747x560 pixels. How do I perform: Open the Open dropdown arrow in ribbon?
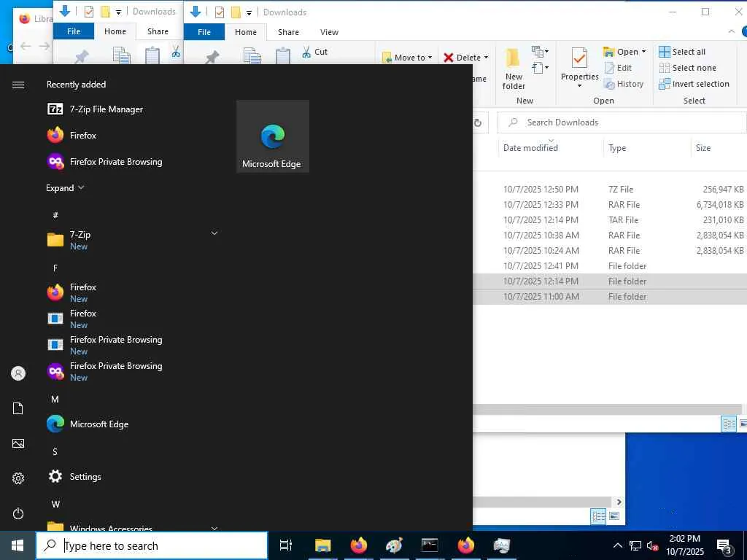[x=643, y=52]
